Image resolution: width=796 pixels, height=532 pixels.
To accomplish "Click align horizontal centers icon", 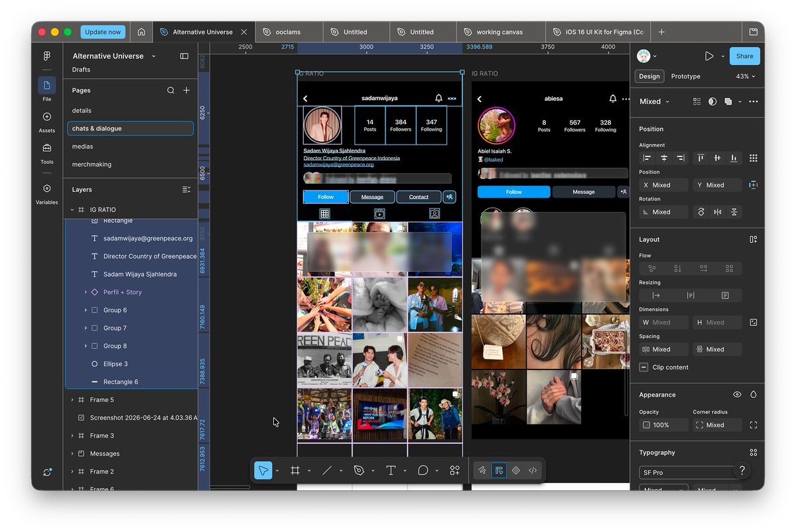I will [664, 158].
